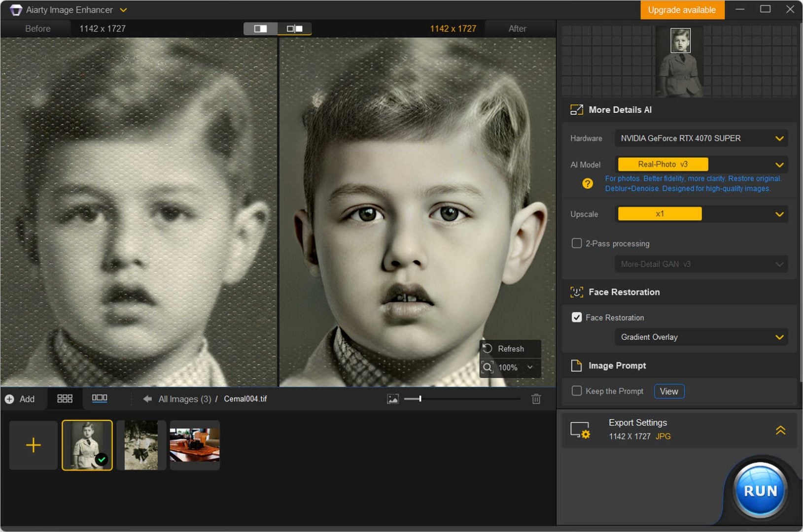Open the Aiarty Image Enhancer title menu
This screenshot has width=803, height=532.
[x=123, y=10]
